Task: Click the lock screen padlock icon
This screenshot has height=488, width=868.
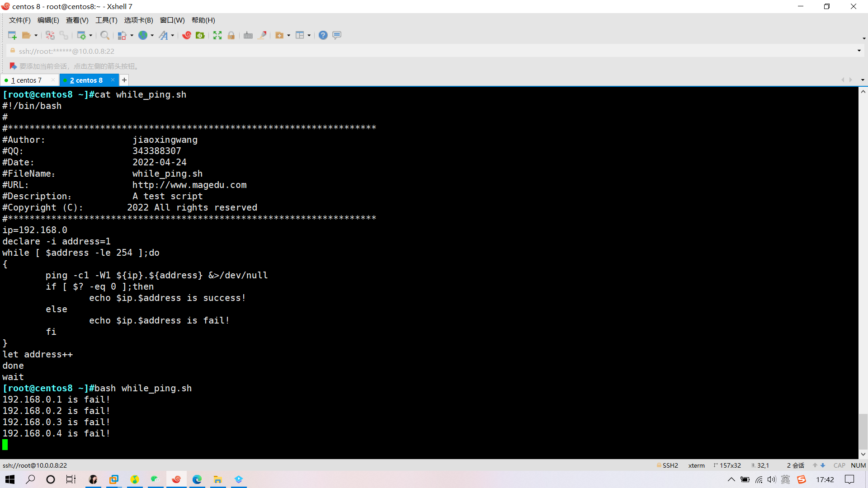Action: (x=231, y=35)
